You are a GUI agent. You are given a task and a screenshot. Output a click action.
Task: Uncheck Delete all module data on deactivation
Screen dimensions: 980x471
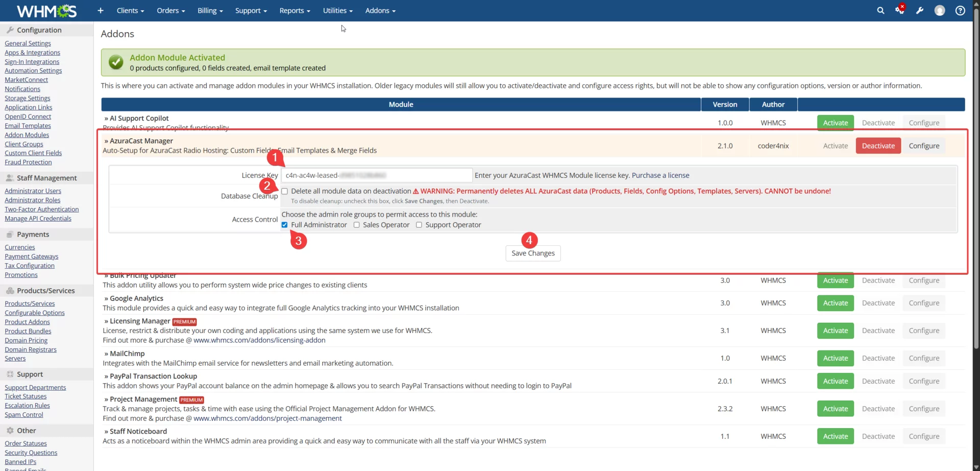pos(285,191)
